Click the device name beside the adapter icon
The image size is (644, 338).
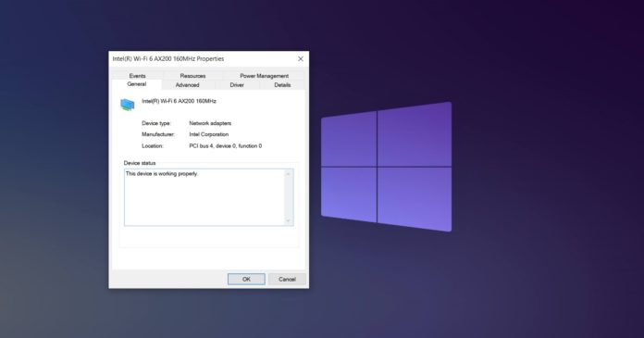click(180, 101)
